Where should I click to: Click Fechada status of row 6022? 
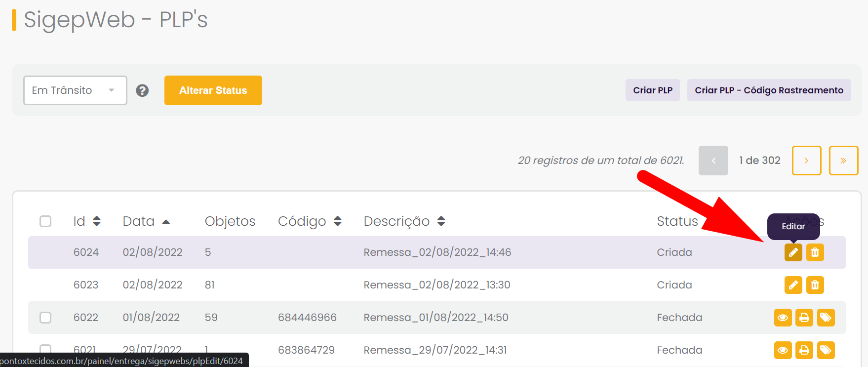click(679, 318)
